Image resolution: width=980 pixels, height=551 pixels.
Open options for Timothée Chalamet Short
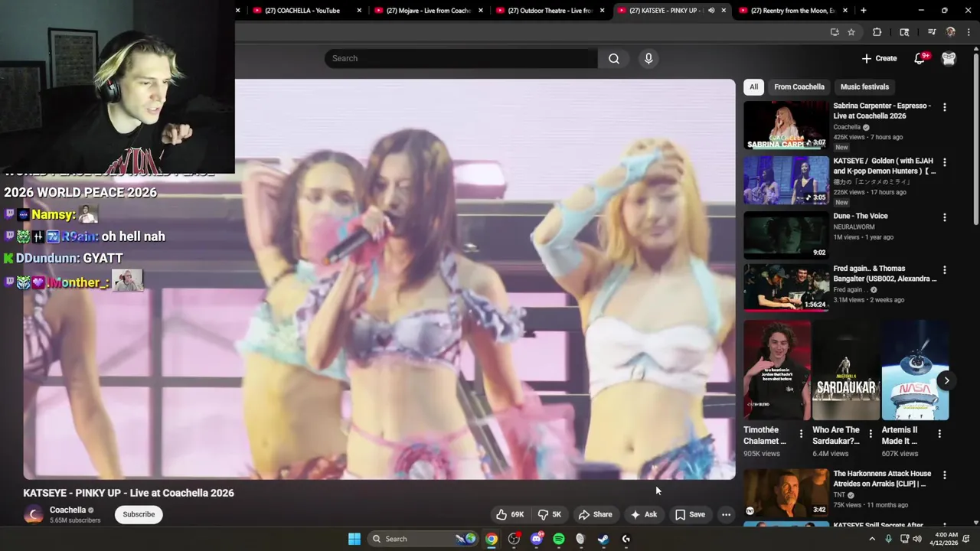801,434
